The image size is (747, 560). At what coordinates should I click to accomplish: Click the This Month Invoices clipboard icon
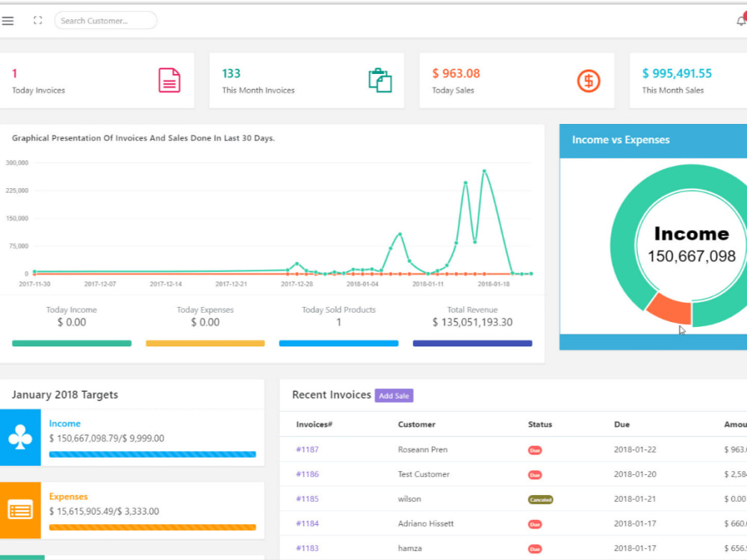379,79
